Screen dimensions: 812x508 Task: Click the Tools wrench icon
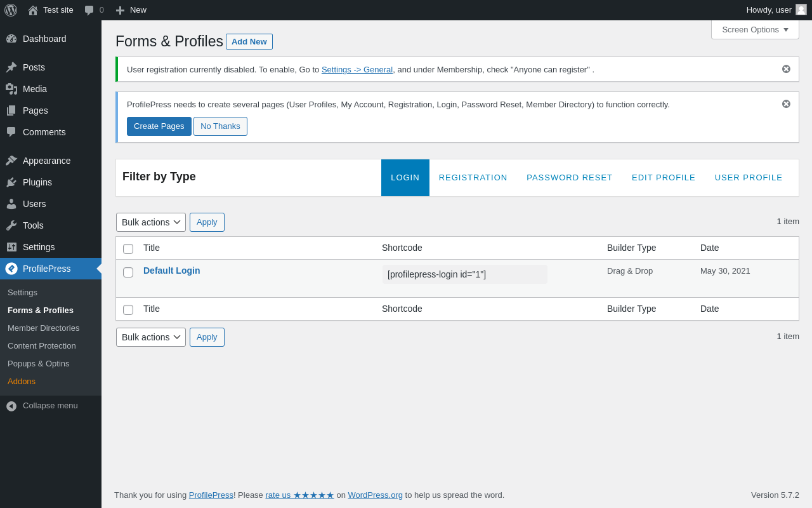tap(11, 225)
